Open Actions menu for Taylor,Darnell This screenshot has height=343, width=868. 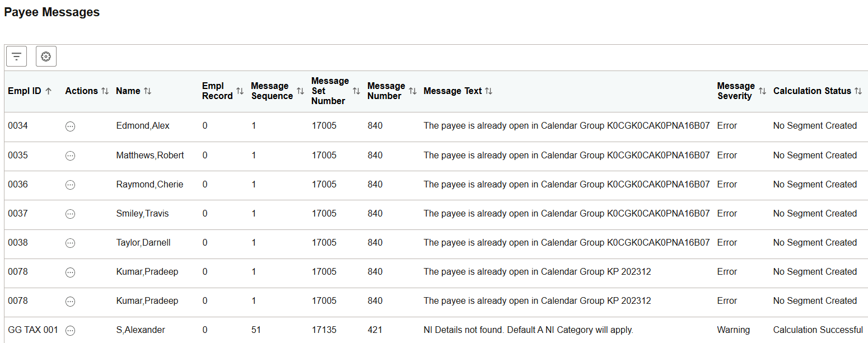tap(70, 243)
